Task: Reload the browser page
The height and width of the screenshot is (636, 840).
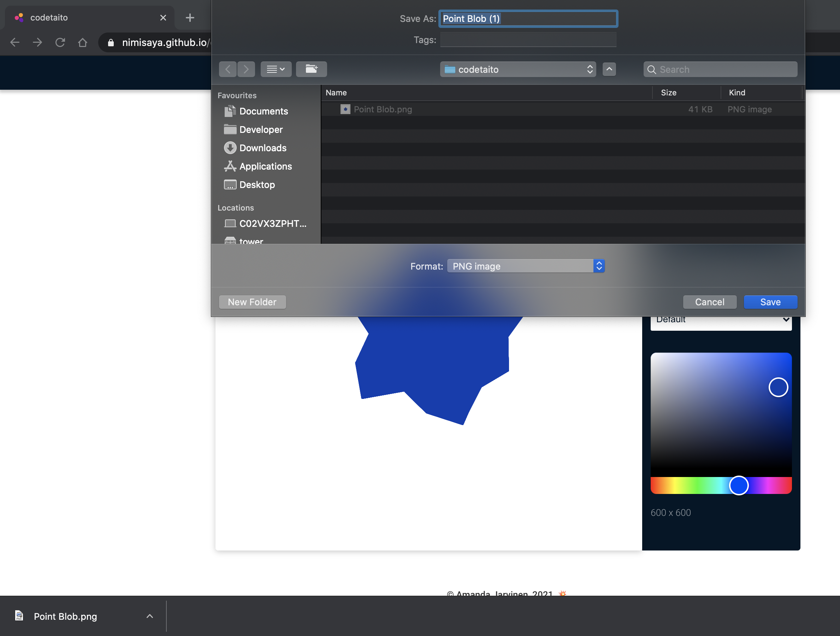Action: (60, 42)
